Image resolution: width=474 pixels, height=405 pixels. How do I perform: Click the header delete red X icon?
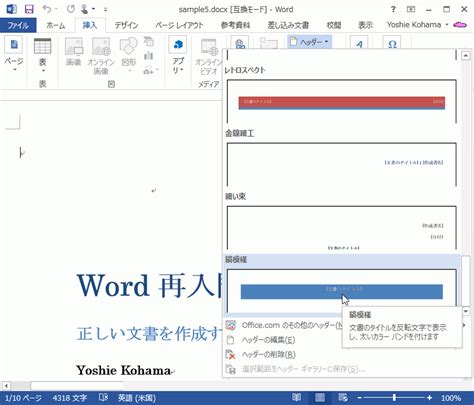coord(231,354)
